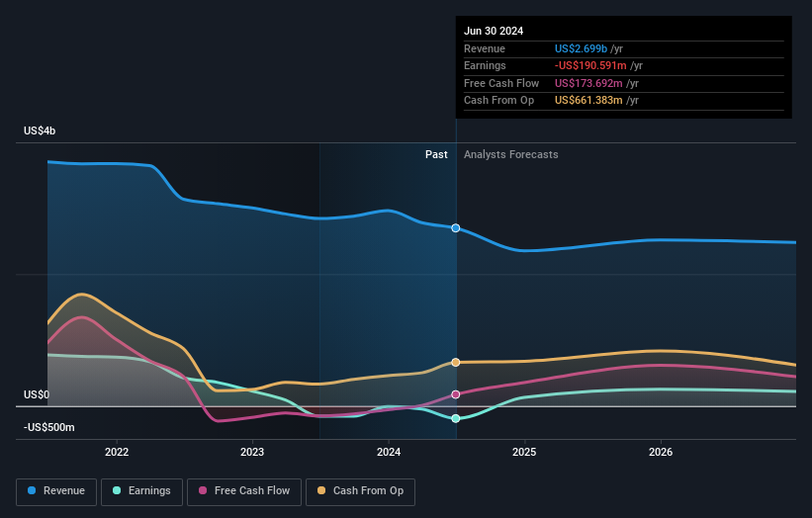Screen dimensions: 812x518
Task: Click the Free Cash Flow label in tooltip
Action: (x=501, y=83)
